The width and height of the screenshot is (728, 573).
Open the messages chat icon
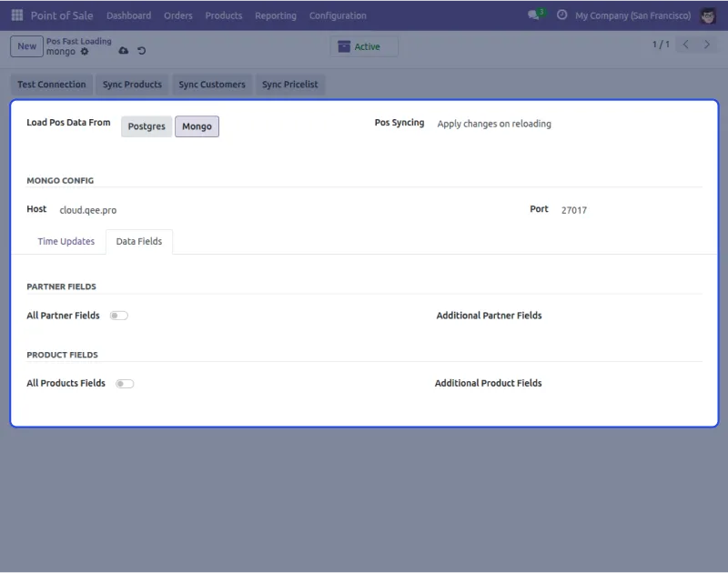point(533,15)
